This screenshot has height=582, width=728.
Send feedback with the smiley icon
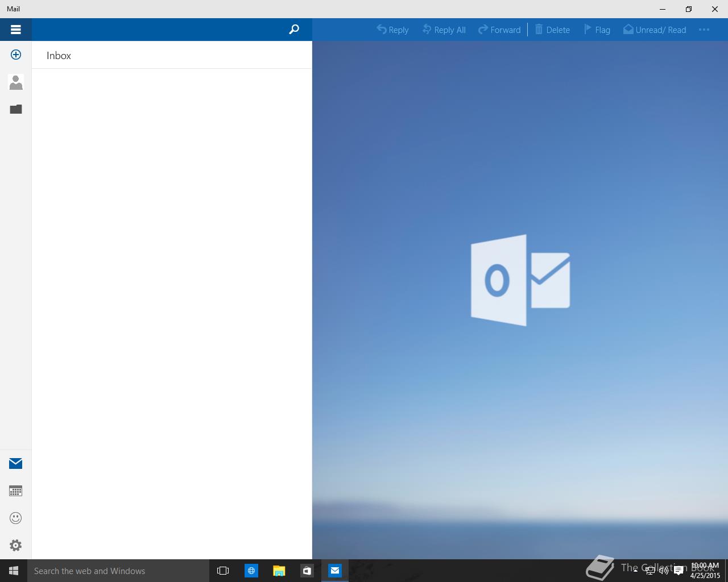16,518
